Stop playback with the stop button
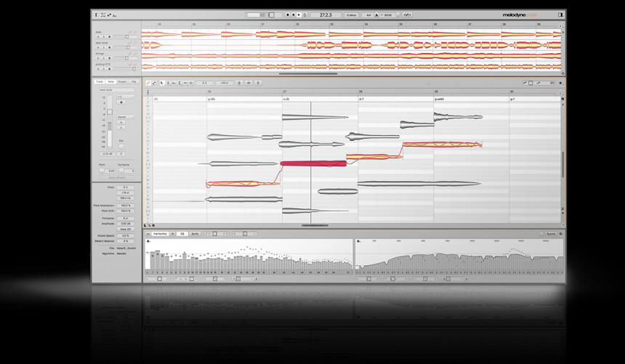The height and width of the screenshot is (364, 625). [x=294, y=15]
